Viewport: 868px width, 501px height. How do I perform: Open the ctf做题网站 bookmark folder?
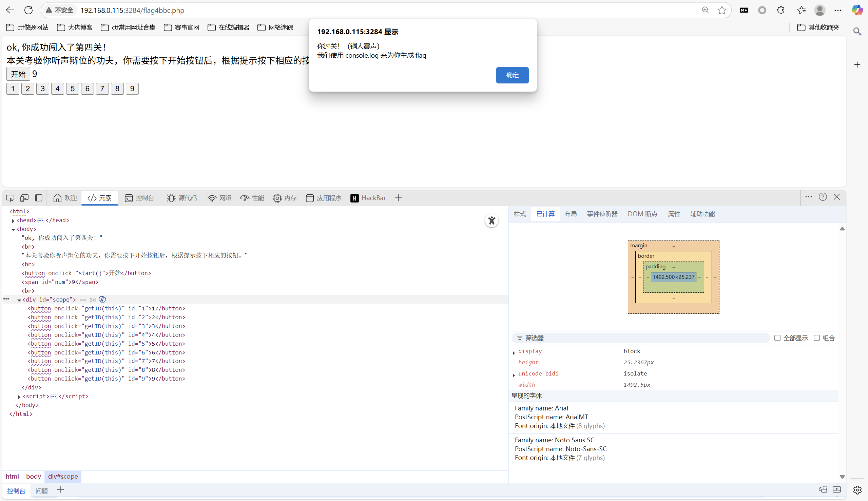27,27
